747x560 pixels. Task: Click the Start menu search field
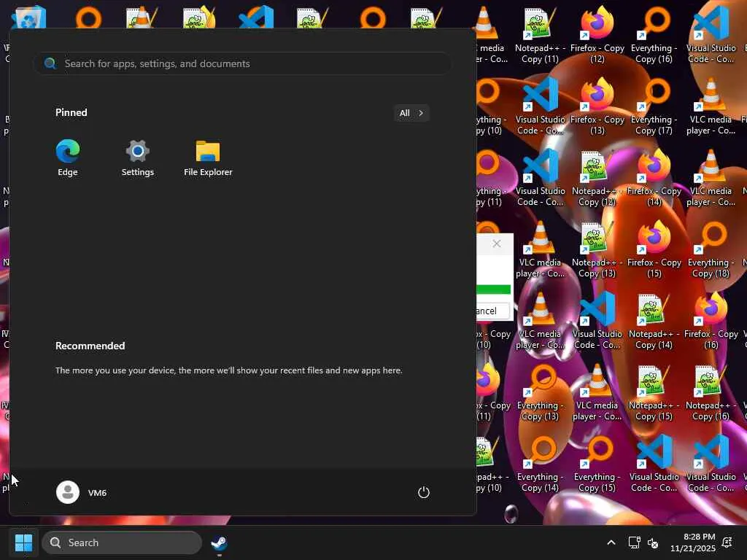click(x=242, y=63)
